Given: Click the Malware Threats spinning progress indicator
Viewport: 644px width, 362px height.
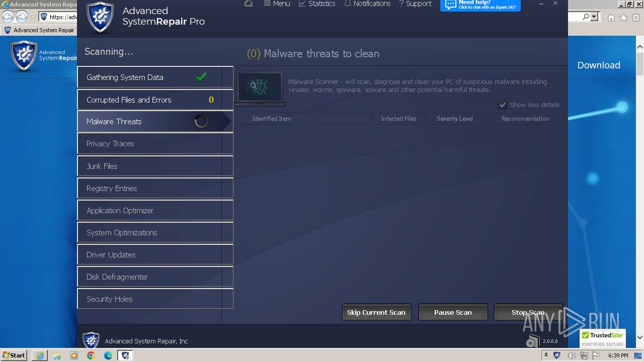Looking at the screenshot, I should coord(201,121).
